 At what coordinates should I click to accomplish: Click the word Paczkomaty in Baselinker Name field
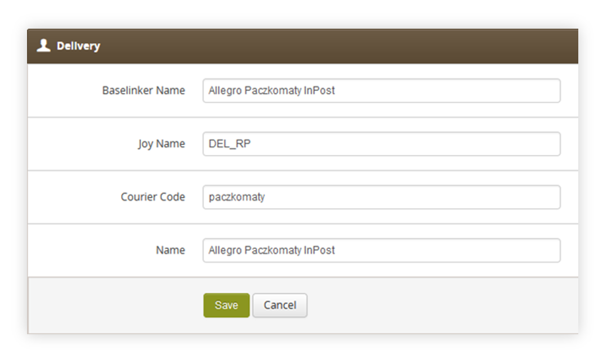click(273, 91)
